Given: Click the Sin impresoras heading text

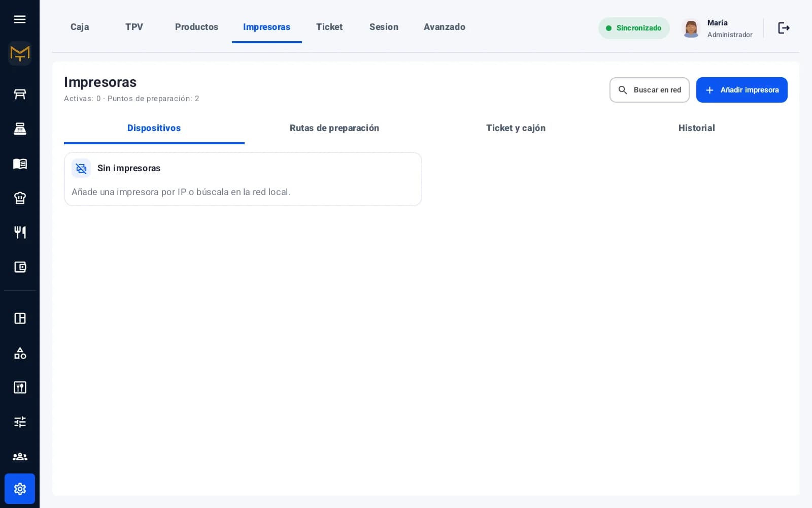Looking at the screenshot, I should 129,168.
